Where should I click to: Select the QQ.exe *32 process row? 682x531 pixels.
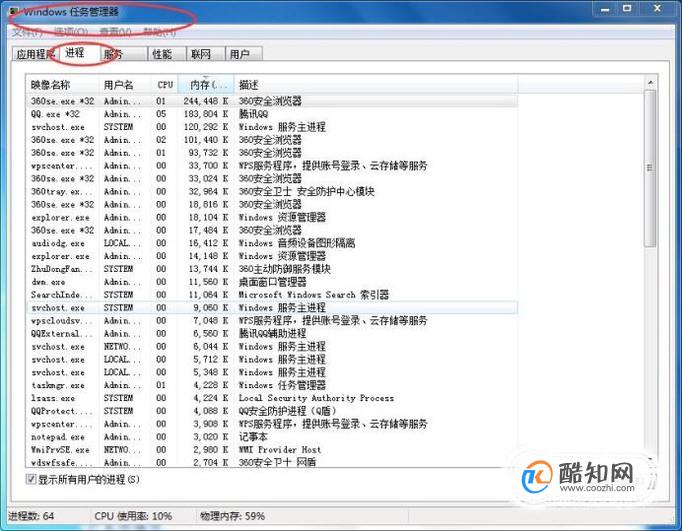click(x=272, y=114)
